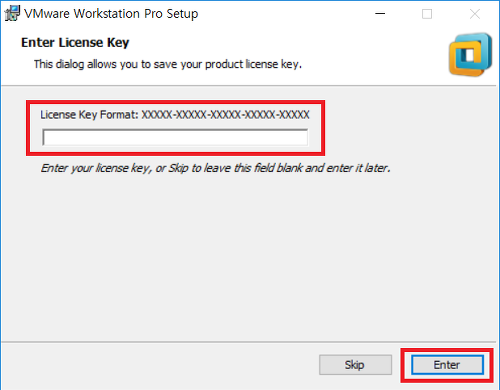
Task: Click the "VMware Workstation Pro Setup" title text
Action: click(111, 14)
